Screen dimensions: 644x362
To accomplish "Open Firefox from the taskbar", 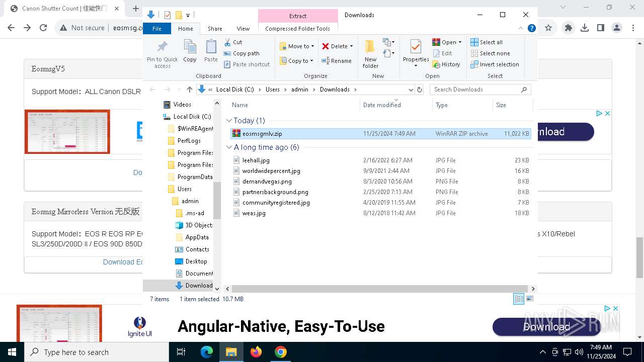I will [256, 352].
